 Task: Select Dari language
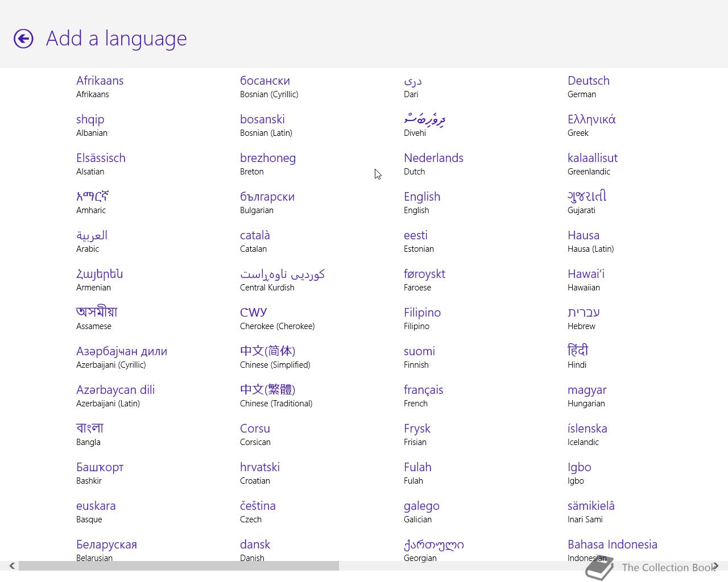coord(413,87)
